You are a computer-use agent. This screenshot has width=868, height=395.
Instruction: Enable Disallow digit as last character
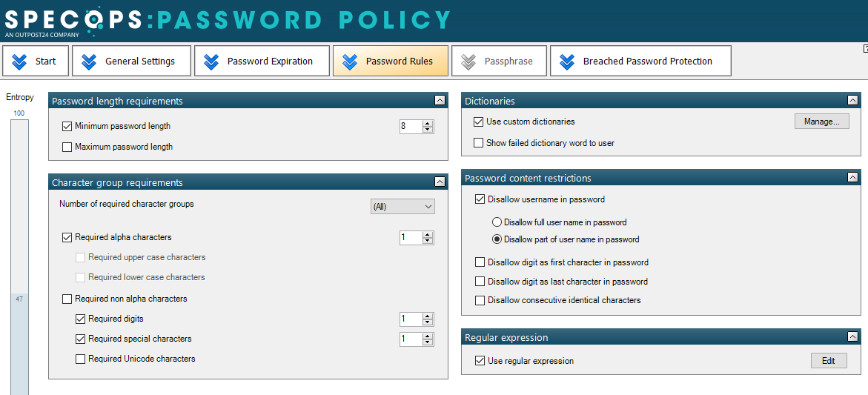480,282
